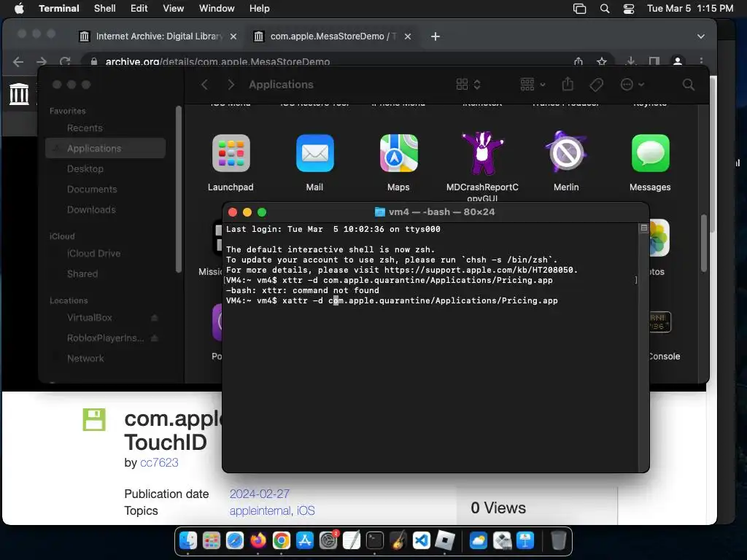The width and height of the screenshot is (747, 560).
Task: Open the 2024-02-27 publication date link
Action: click(260, 494)
